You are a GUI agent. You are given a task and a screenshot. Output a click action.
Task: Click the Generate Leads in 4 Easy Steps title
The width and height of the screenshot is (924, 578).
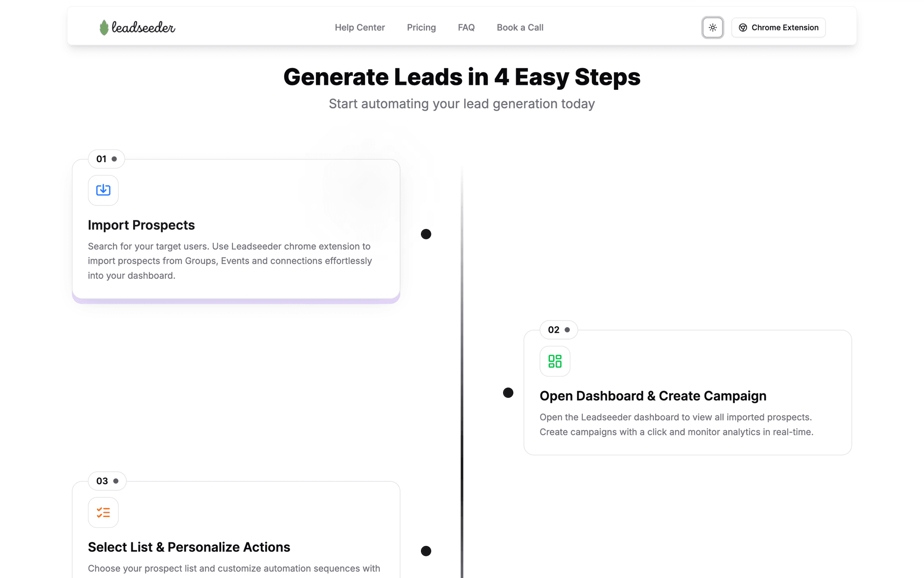pos(462,77)
